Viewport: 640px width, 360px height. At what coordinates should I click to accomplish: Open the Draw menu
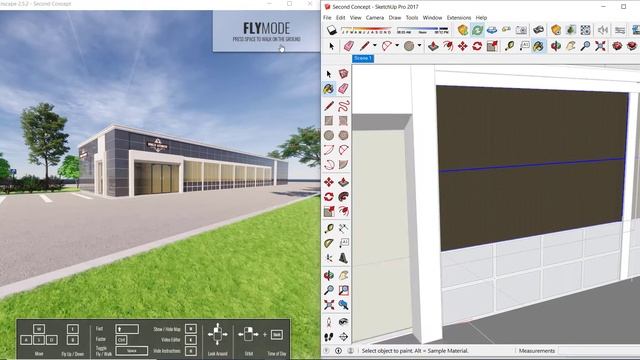click(395, 18)
